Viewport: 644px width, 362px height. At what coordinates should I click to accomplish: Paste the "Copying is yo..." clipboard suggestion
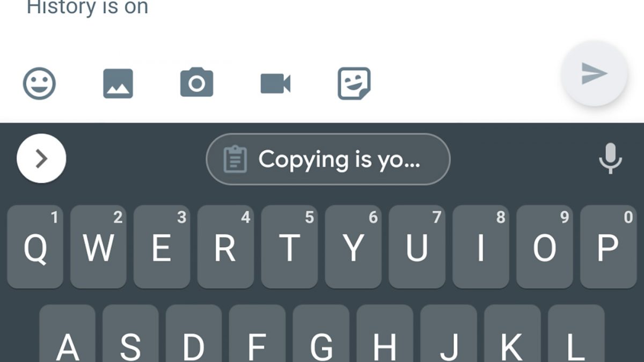click(x=328, y=159)
